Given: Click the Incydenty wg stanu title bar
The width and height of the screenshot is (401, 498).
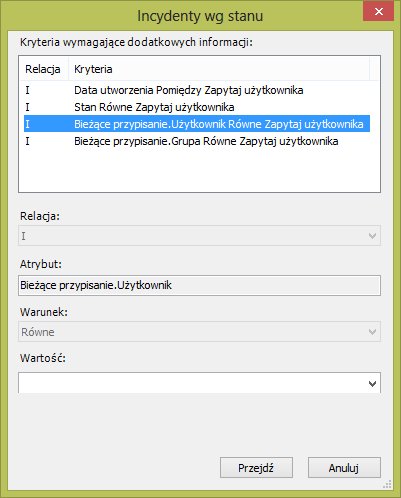Looking at the screenshot, I should 200,16.
